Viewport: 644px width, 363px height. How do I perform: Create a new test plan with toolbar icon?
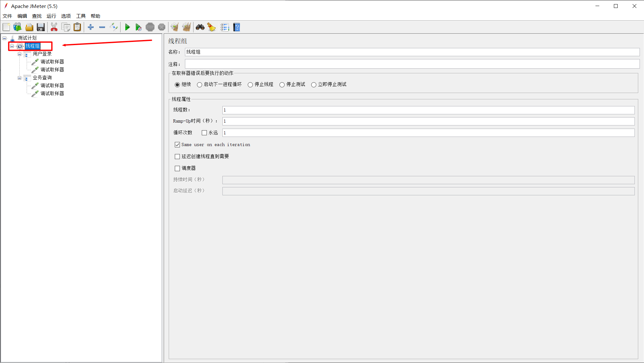[6, 27]
